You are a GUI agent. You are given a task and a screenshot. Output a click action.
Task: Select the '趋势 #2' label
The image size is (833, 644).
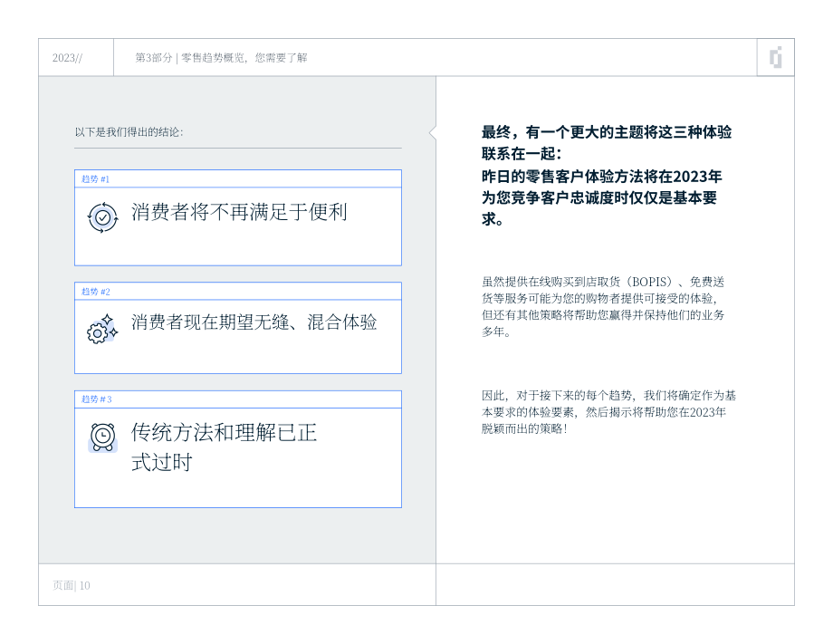tap(96, 292)
